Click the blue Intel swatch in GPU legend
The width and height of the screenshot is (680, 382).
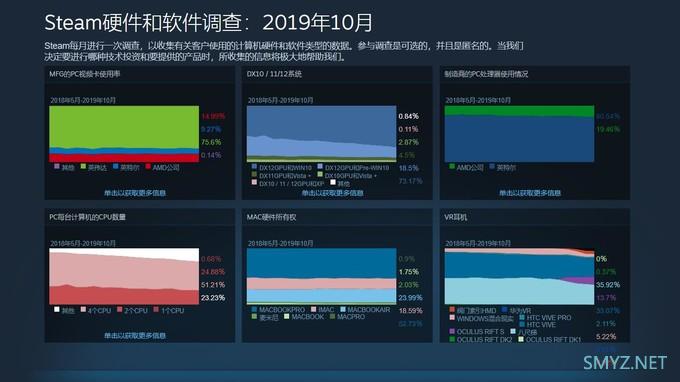115,166
